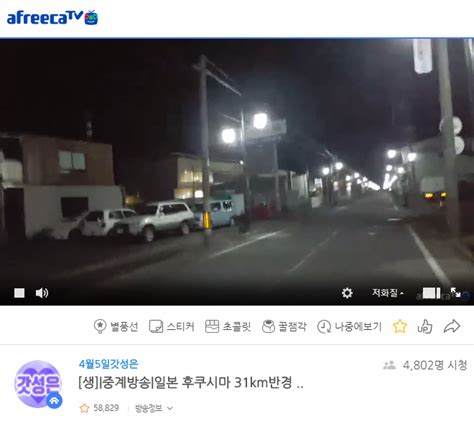Click the 꿀잼각 button

coord(284,326)
